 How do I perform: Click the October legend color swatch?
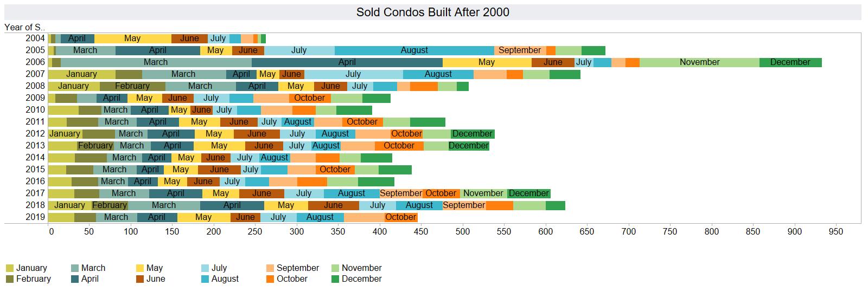tap(270, 279)
